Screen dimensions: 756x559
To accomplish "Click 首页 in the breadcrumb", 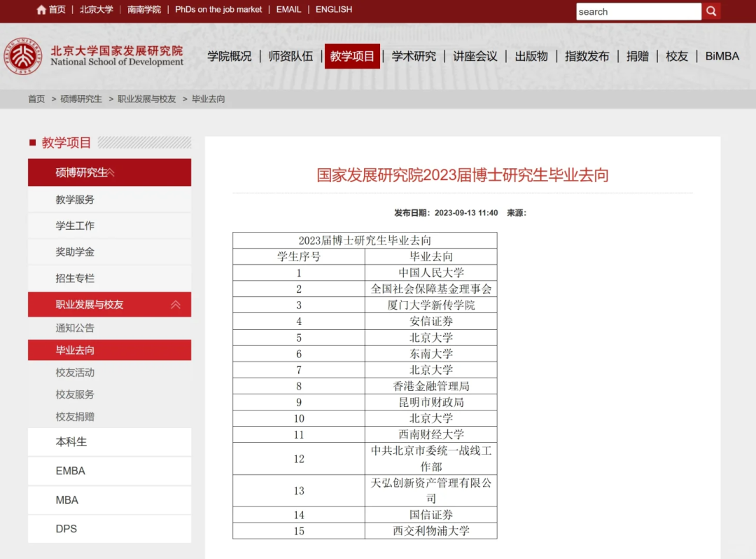I will click(x=36, y=99).
